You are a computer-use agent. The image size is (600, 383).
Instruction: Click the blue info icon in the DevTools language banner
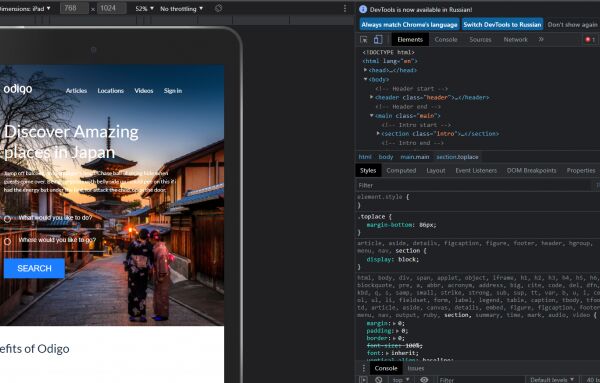(363, 9)
